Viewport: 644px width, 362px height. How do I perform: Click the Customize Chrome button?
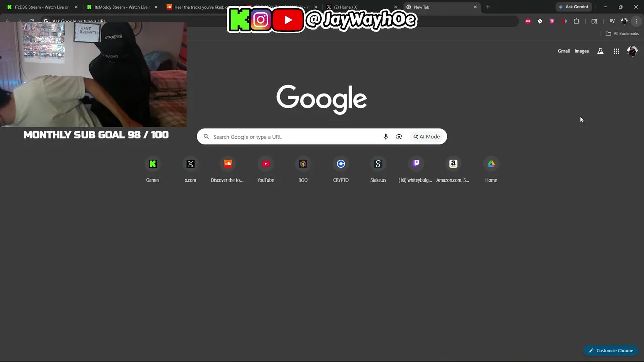611,351
